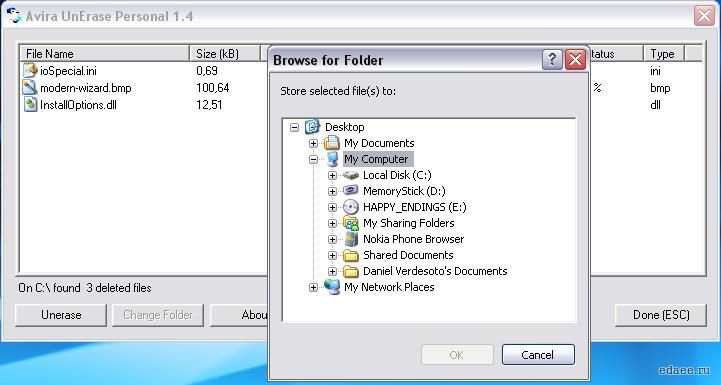Click the InstallOptions.dll file icon
This screenshot has width=721, height=385.
(x=30, y=104)
